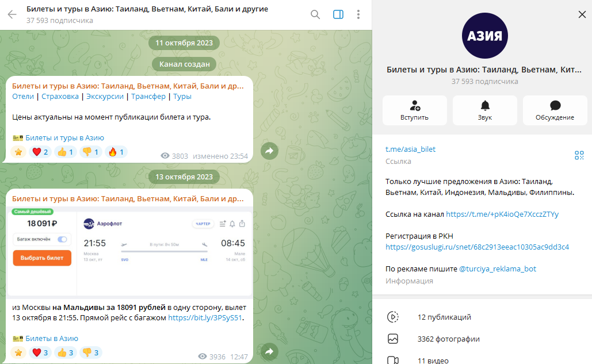This screenshot has height=364, width=592.
Task: React with heart on the first post
Action: coord(40,152)
